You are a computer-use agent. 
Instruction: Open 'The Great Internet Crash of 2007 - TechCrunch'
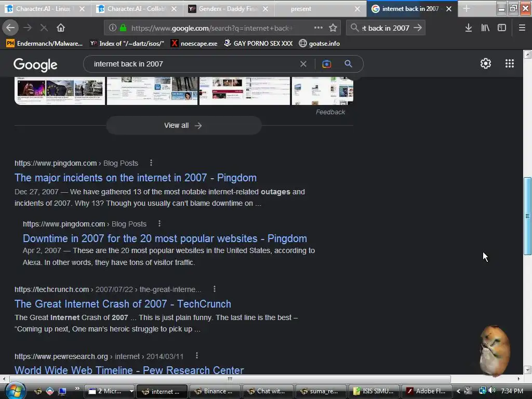coord(123,303)
